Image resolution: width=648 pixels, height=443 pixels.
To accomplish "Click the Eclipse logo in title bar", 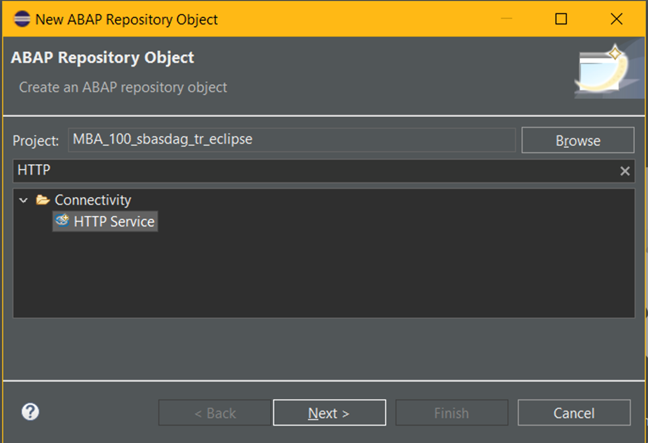I will (x=20, y=19).
